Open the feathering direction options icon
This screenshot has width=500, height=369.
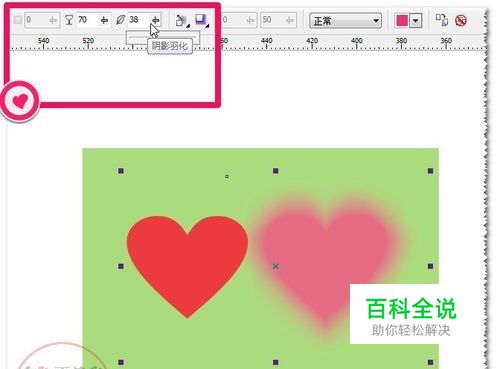click(x=181, y=20)
